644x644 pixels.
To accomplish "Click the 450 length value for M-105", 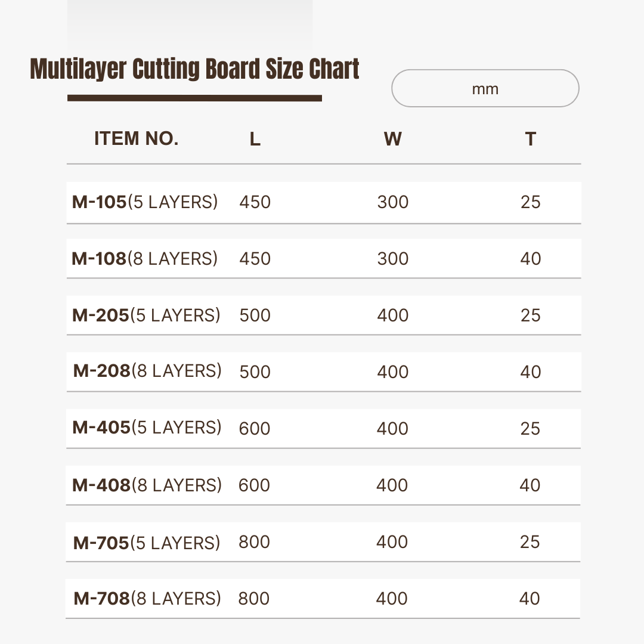I will (x=255, y=202).
